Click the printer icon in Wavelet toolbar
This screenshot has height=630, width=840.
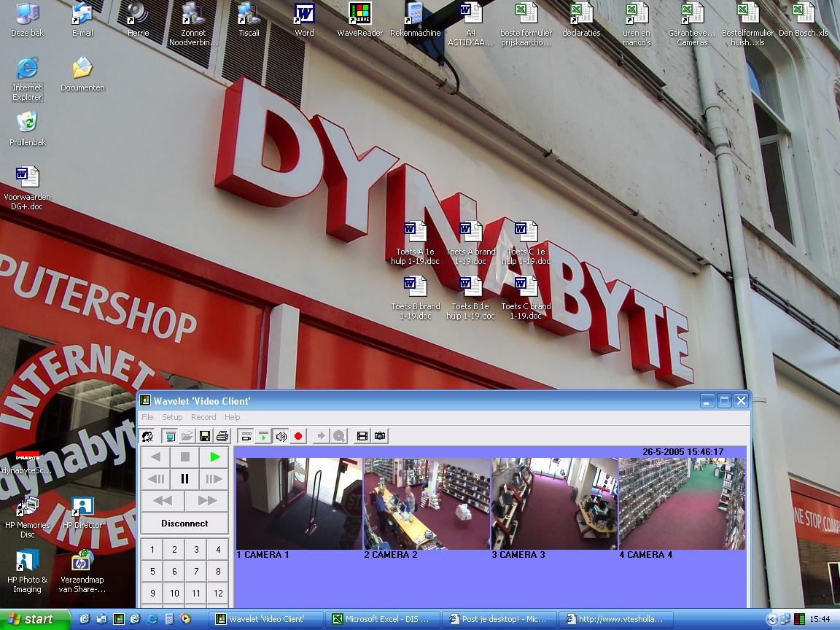(x=222, y=436)
